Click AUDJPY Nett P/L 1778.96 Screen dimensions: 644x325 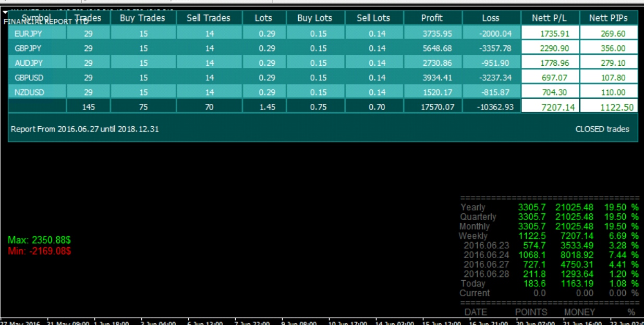coord(554,63)
